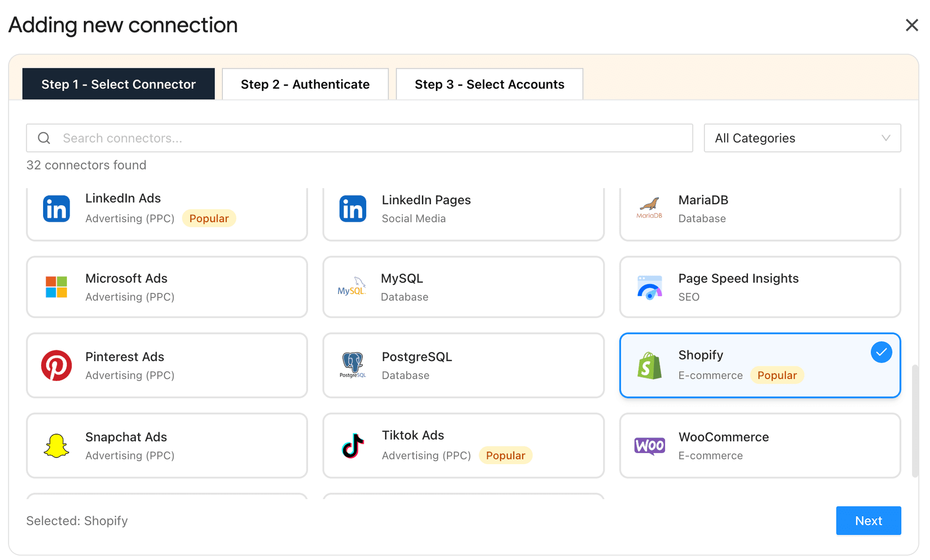Image resolution: width=930 pixels, height=560 pixels.
Task: Switch to Step 2 - Authenticate tab
Action: (x=305, y=84)
